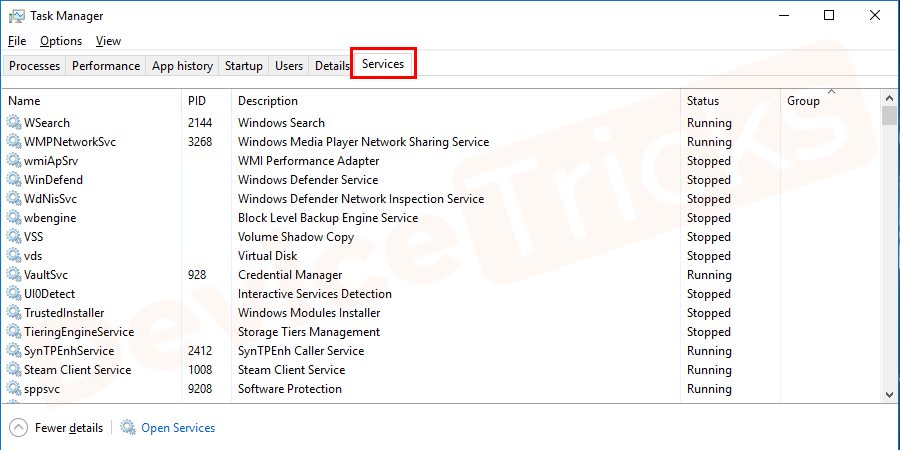Click the gear icon beside Steam Client Service
This screenshot has width=900, height=450.
(x=14, y=368)
